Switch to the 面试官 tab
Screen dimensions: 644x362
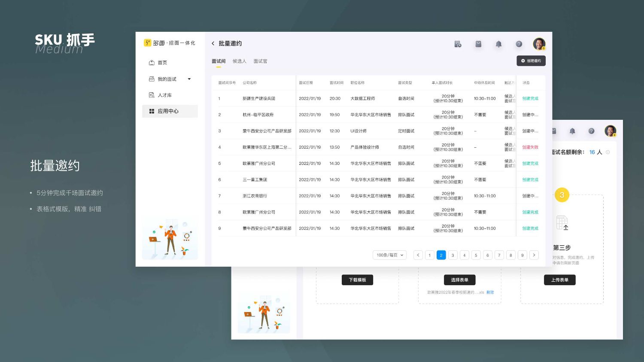click(x=260, y=61)
